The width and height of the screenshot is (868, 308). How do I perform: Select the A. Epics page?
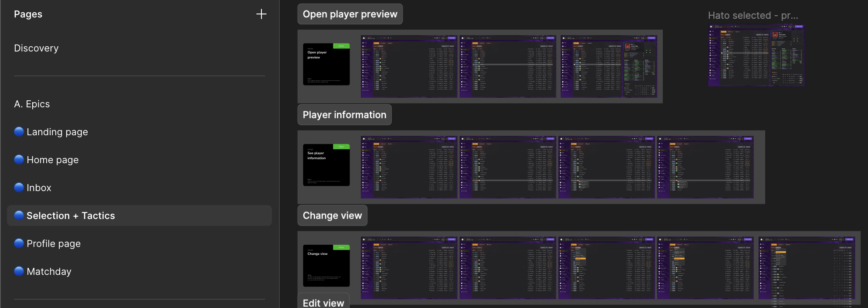tap(32, 104)
